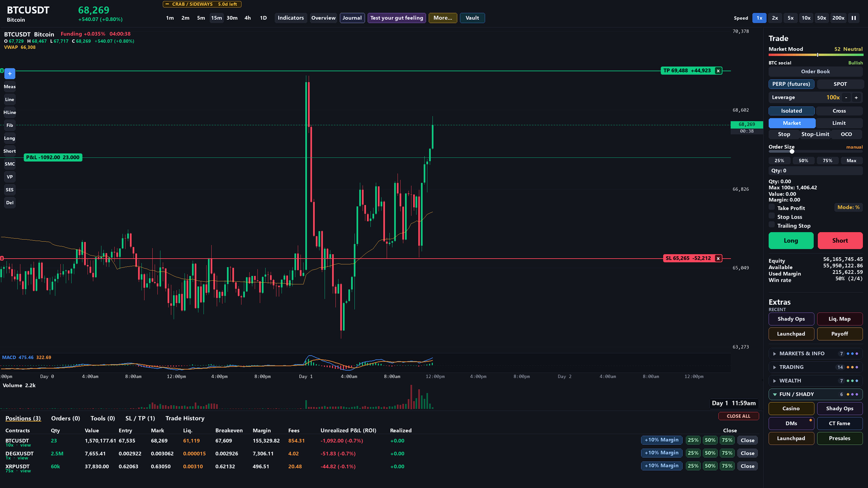Click the green Long order button
Image resolution: width=868 pixels, height=488 pixels.
791,241
